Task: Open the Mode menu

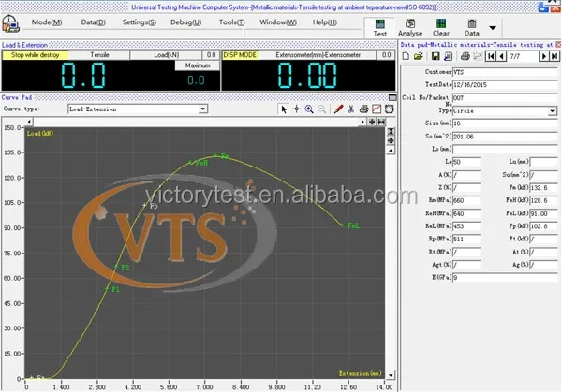Action: [x=47, y=22]
